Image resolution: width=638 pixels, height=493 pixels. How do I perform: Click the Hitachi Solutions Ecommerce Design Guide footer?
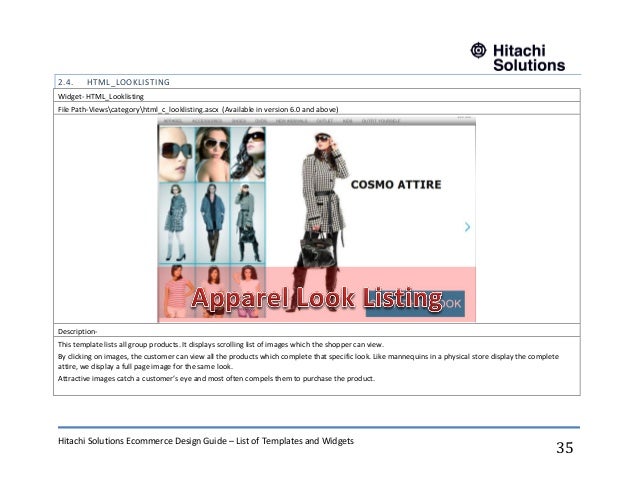[206, 441]
